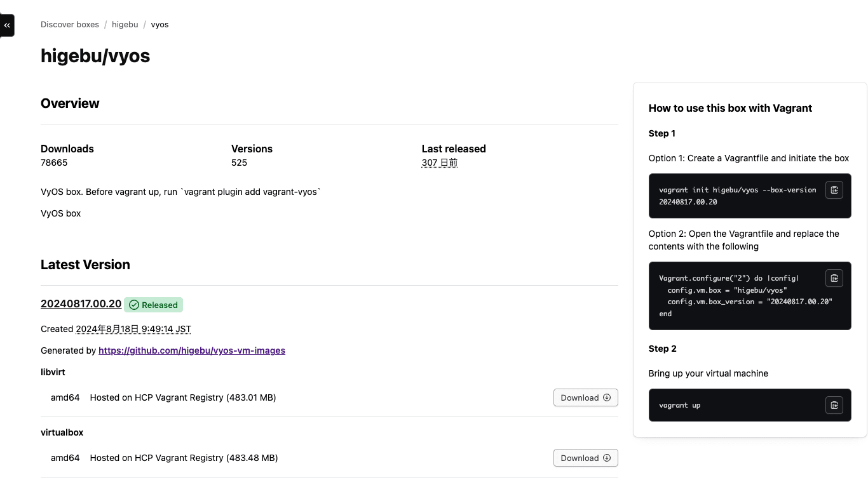Click the virtualbox Hosted on HCP Vagrant Registry (483.48 MB) text
This screenshot has height=487, width=868.
point(184,458)
